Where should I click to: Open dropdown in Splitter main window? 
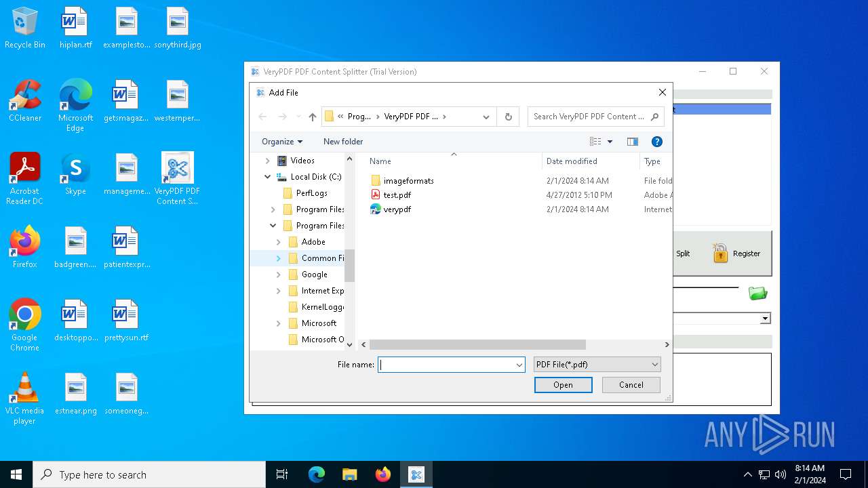click(x=765, y=319)
